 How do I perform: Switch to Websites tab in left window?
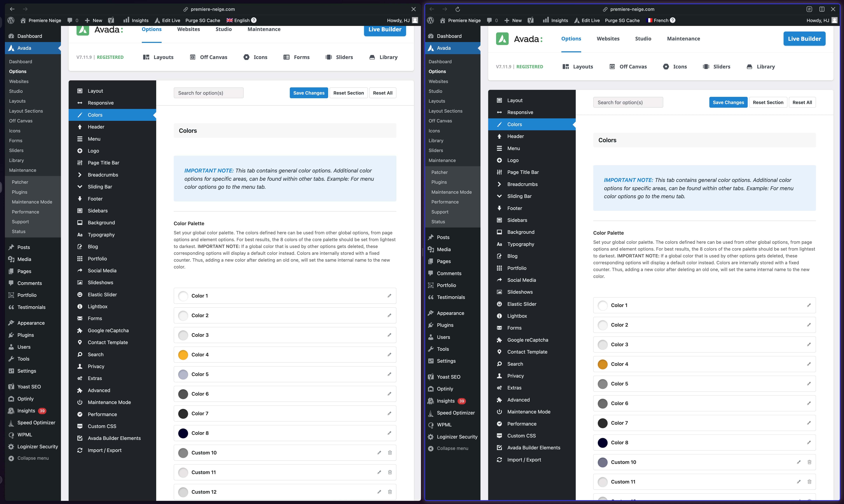(188, 29)
